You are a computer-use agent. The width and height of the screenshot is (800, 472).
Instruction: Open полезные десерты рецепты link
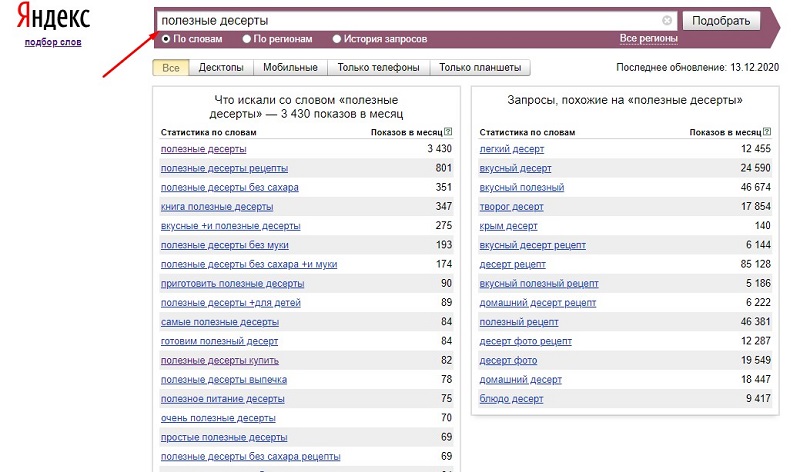[224, 168]
